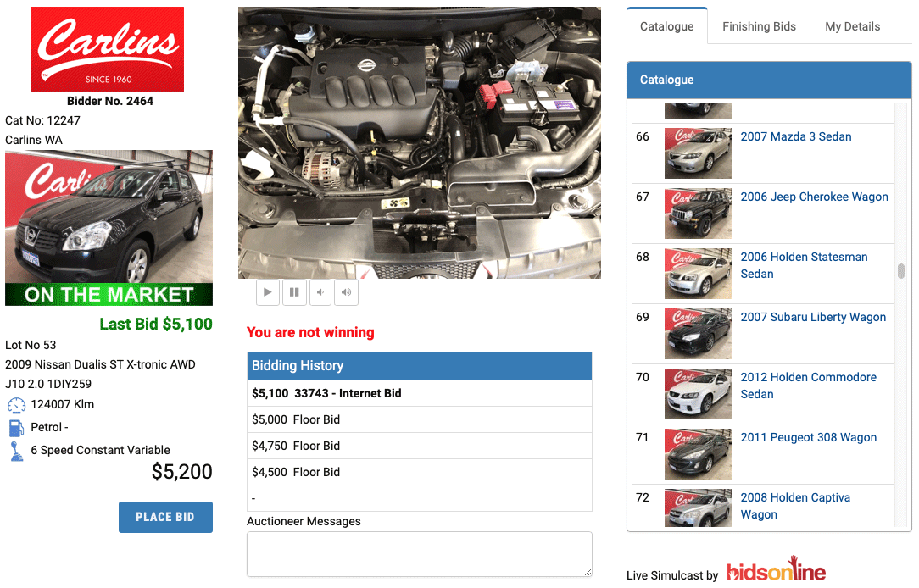Viewport: 919px width, 588px height.
Task: Click the 2007 Subaru Liberty Wagon thumbnail
Action: [698, 334]
